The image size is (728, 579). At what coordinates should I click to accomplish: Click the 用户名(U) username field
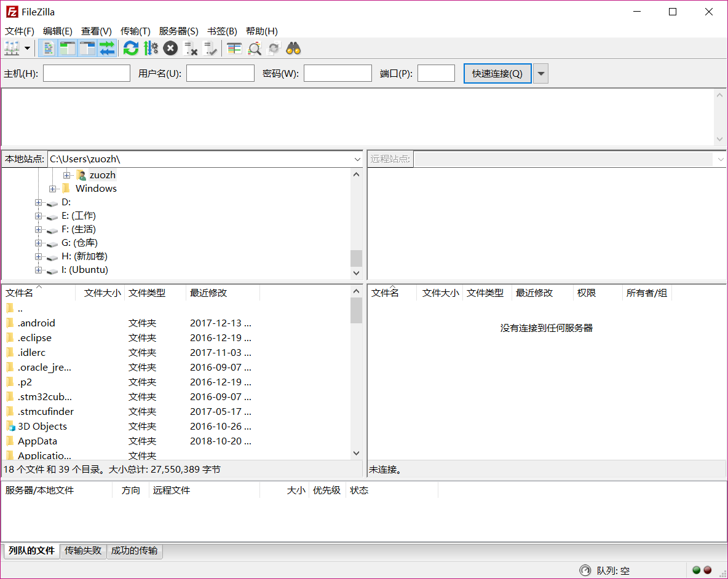coord(220,73)
